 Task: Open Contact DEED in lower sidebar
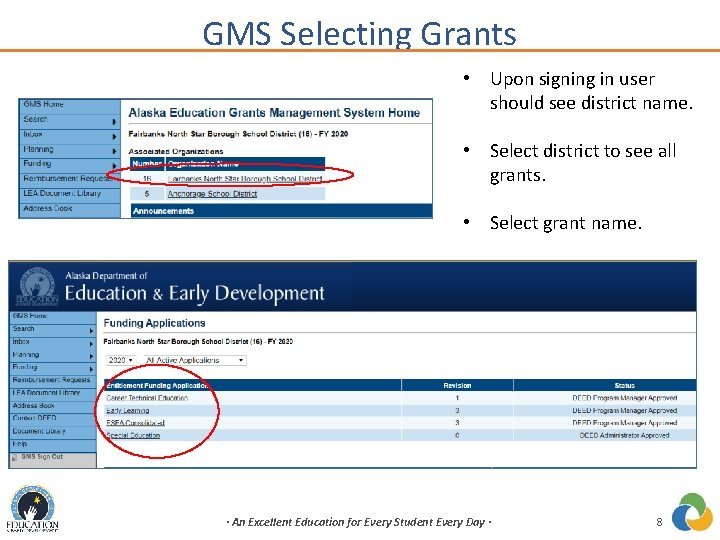click(34, 418)
